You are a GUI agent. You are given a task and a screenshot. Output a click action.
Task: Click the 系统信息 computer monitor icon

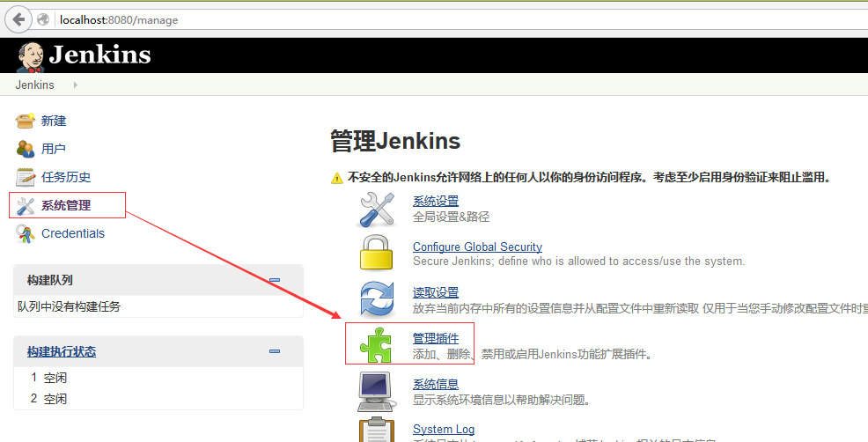coord(377,392)
